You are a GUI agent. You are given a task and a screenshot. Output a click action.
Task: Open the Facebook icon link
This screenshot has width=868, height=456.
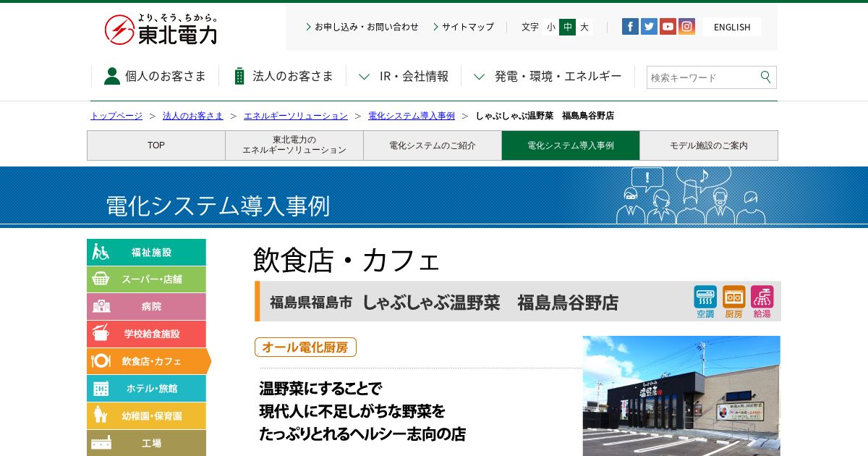(630, 27)
